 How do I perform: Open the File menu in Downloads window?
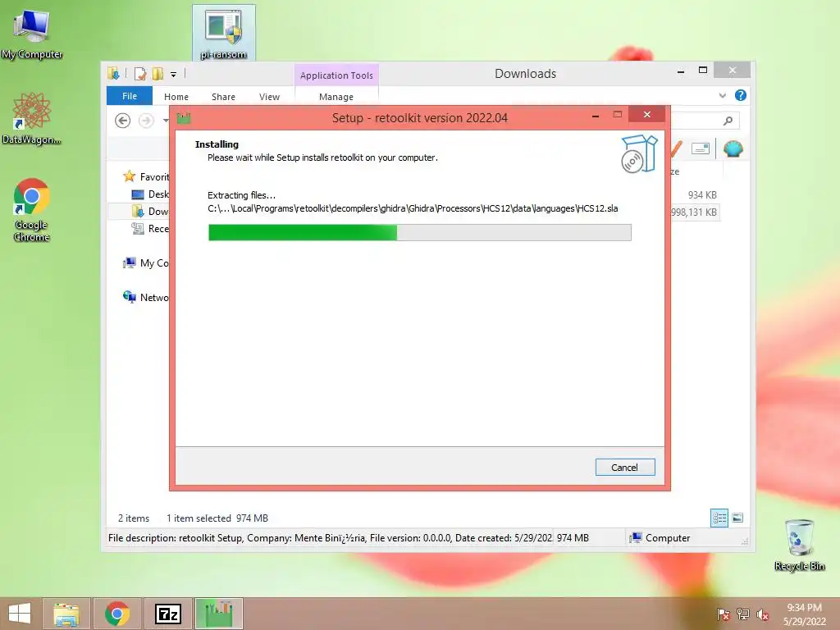coord(129,96)
